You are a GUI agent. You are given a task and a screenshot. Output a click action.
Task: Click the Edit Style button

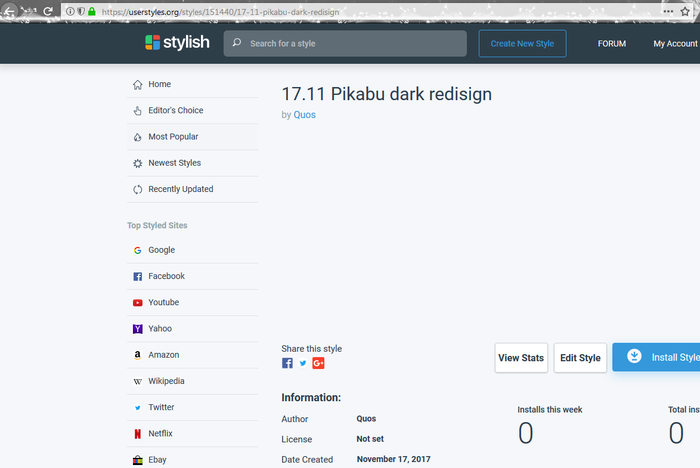[580, 358]
